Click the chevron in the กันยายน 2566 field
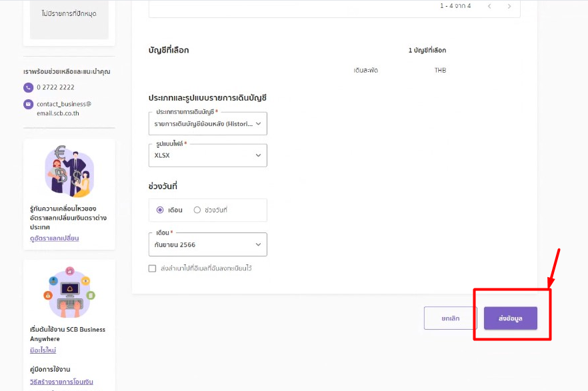Screen dimensions: 588x391 [x=259, y=244]
